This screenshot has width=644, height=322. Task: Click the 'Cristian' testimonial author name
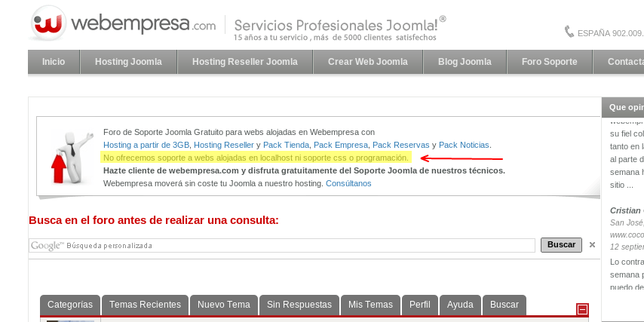[x=625, y=210]
